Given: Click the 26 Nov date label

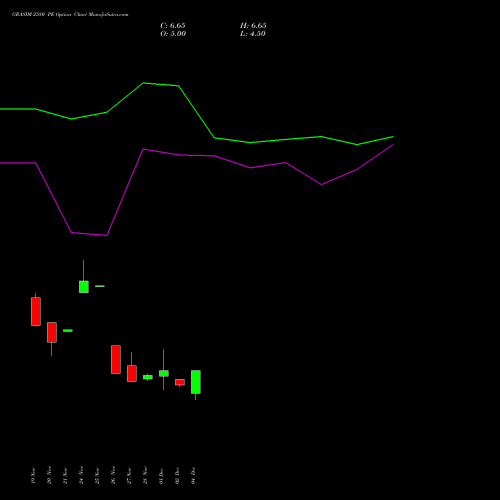Looking at the screenshot, I should point(113,475).
